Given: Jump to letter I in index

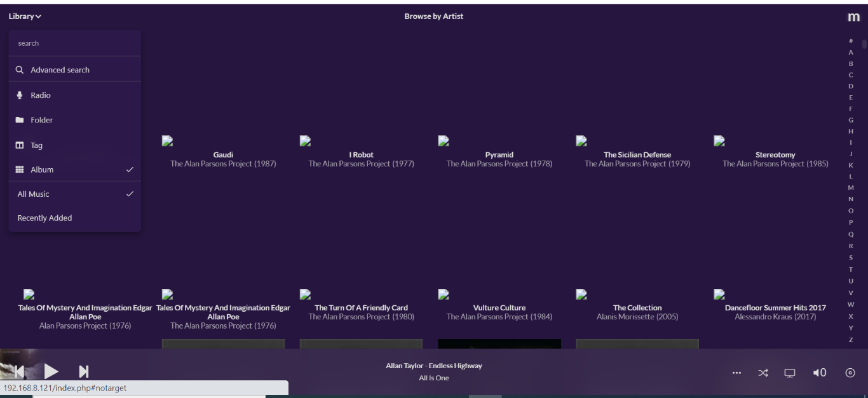Looking at the screenshot, I should (851, 143).
